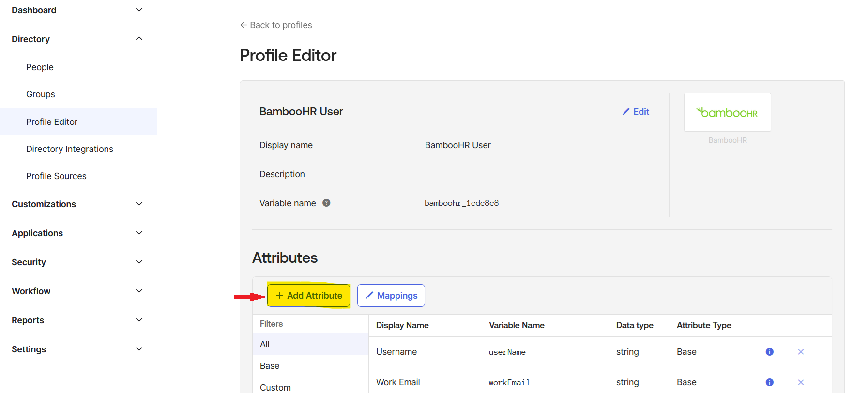Open Profile Sources page
Viewport: 868px width, 393px height.
(56, 176)
